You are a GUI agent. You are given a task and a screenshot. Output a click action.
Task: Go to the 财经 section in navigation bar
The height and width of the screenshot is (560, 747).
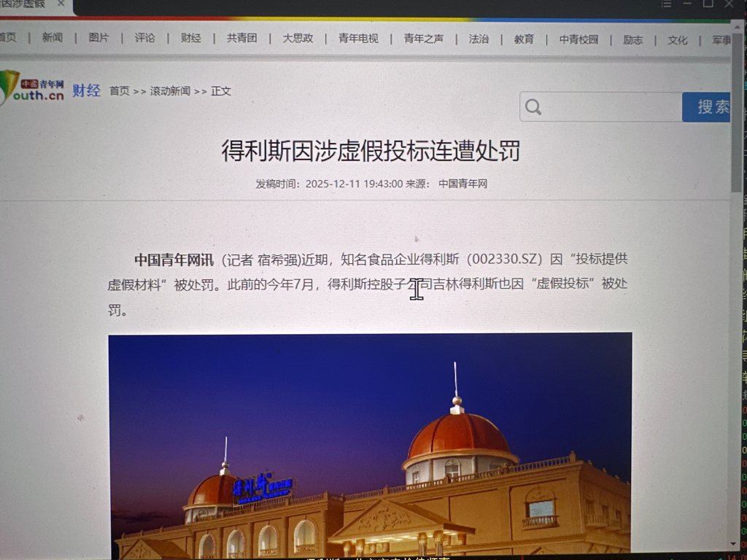pyautogui.click(x=191, y=38)
